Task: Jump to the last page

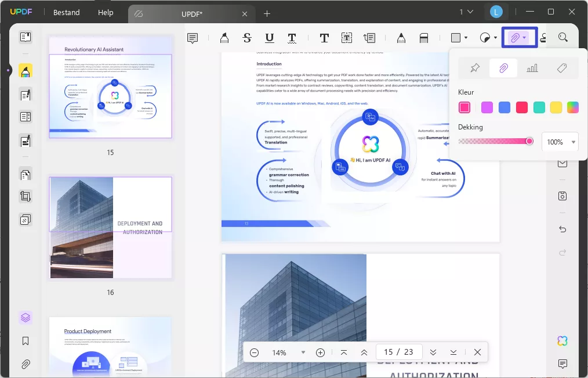Action: pyautogui.click(x=453, y=352)
